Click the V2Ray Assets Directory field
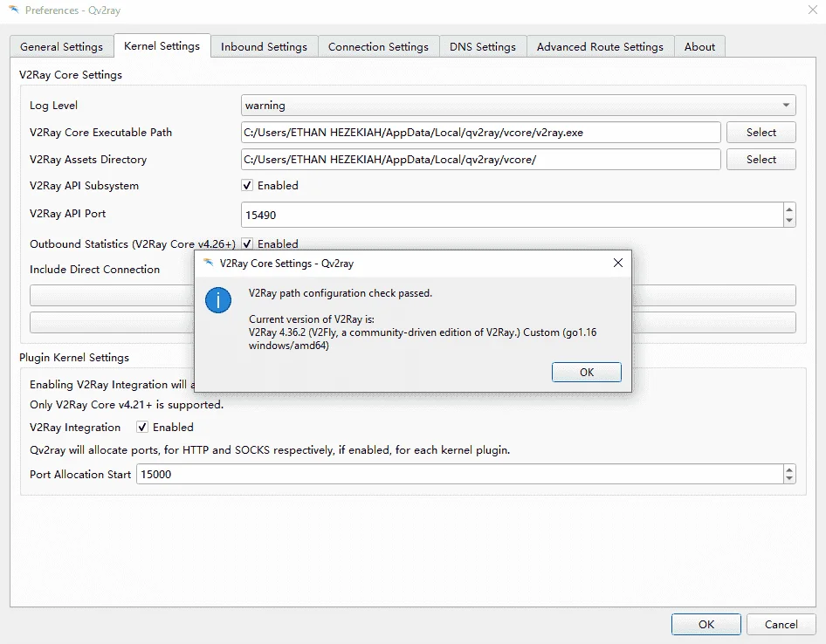 click(x=480, y=160)
